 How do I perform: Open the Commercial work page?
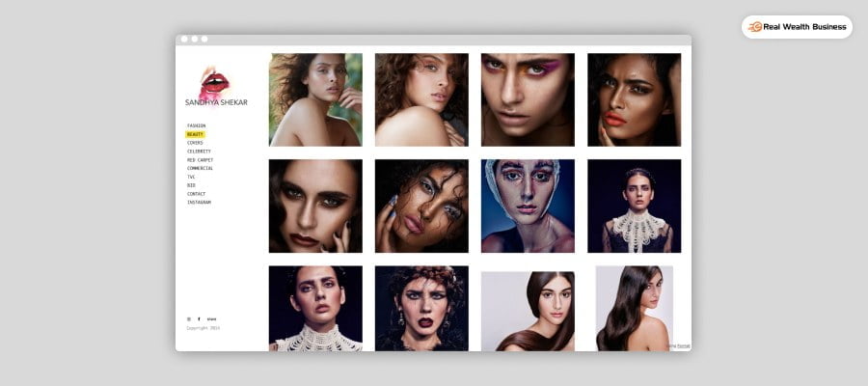coord(200,168)
